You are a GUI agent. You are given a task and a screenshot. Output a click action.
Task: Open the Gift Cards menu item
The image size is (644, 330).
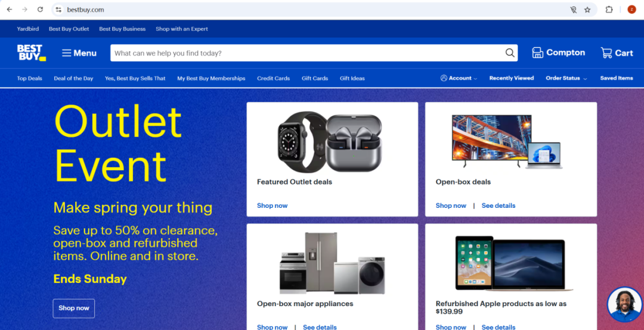coord(315,79)
